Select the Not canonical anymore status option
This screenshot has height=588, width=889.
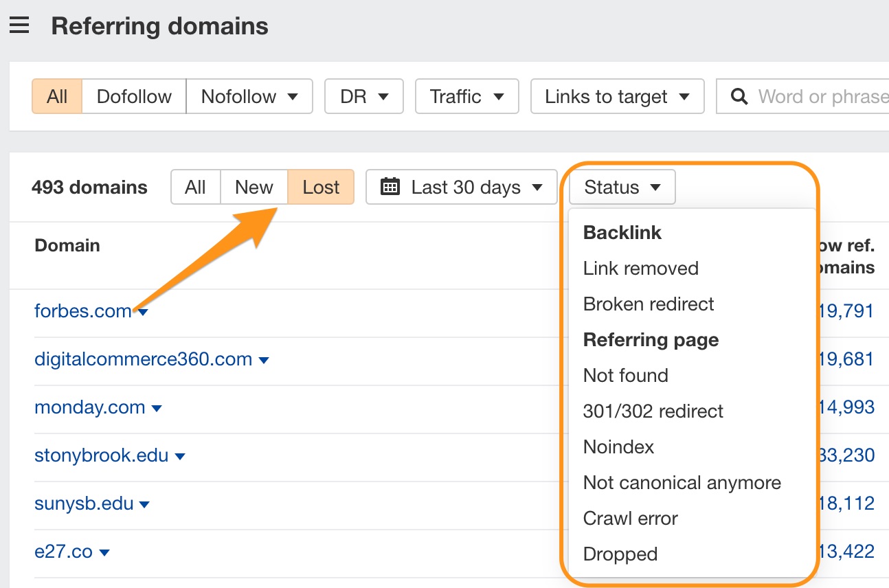tap(682, 483)
